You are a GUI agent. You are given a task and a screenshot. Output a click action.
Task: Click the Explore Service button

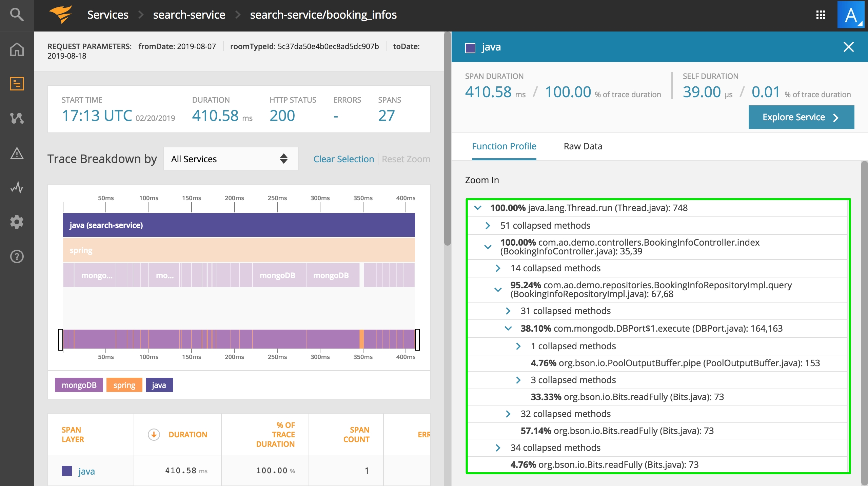(x=802, y=117)
